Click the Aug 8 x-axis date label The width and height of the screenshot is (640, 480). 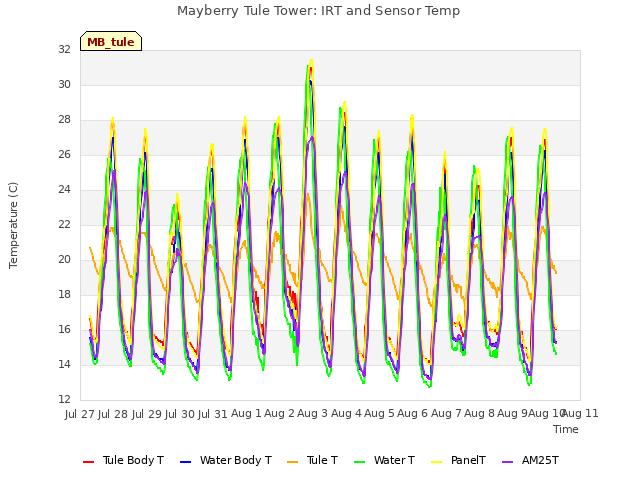pyautogui.click(x=479, y=413)
